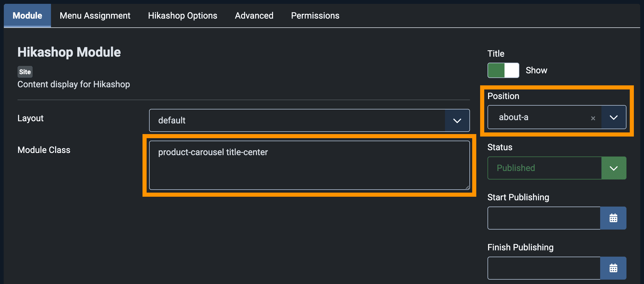
Task: Click inside the Module Class text area
Action: pyautogui.click(x=309, y=165)
